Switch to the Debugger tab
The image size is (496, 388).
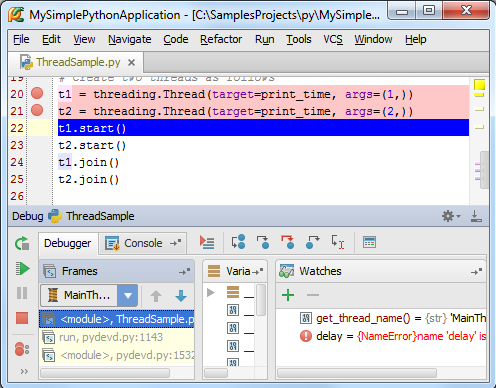[x=68, y=243]
